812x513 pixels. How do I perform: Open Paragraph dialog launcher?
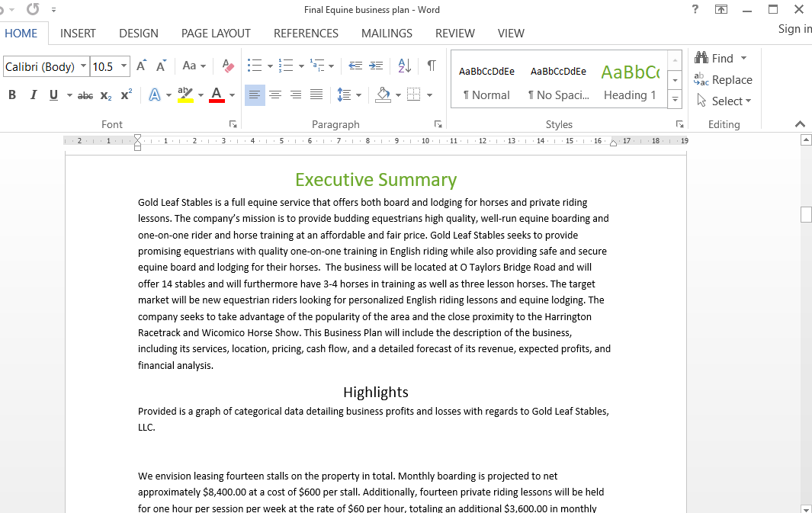point(438,124)
